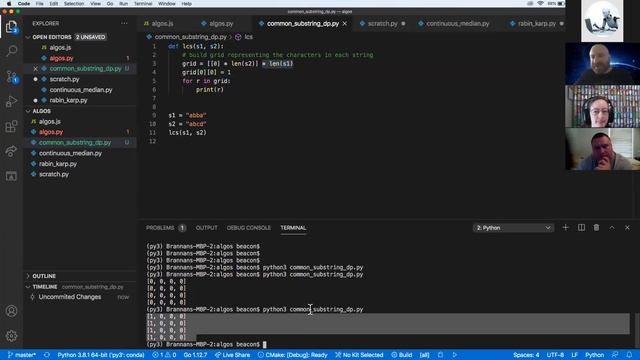Viewport: 640px width, 360px height.
Task: Collapse ALGOS folder section
Action: coord(80,111)
